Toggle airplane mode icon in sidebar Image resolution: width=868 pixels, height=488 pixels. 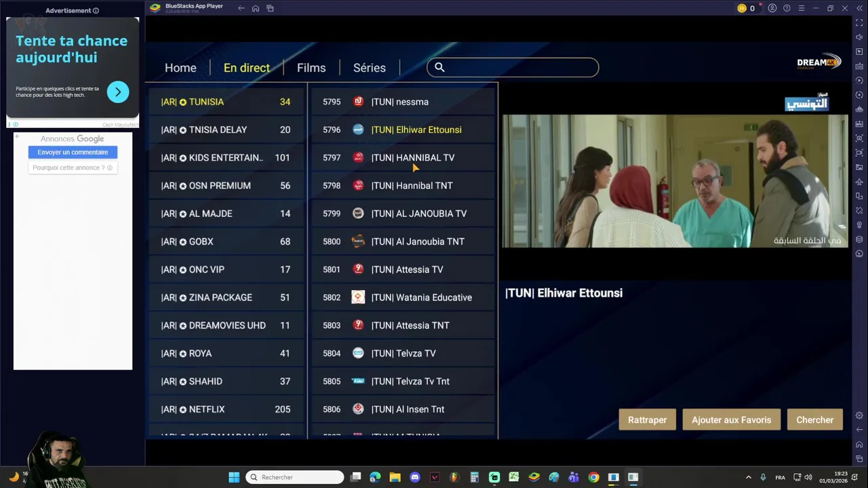click(859, 182)
